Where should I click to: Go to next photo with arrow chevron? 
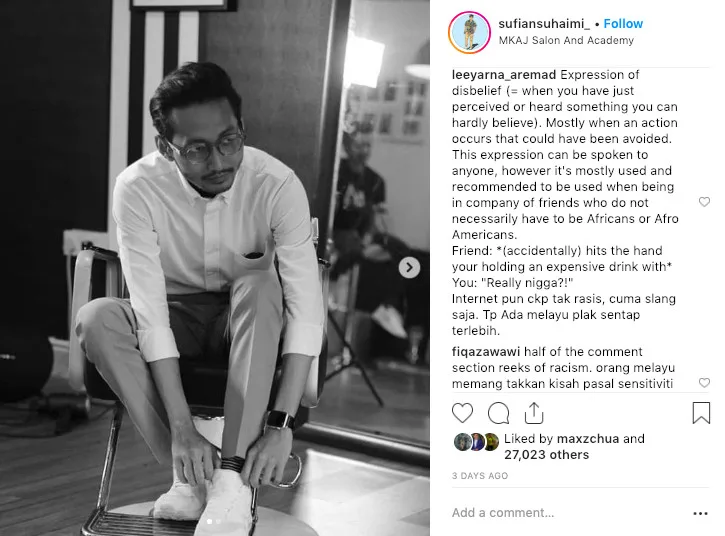pyautogui.click(x=409, y=267)
